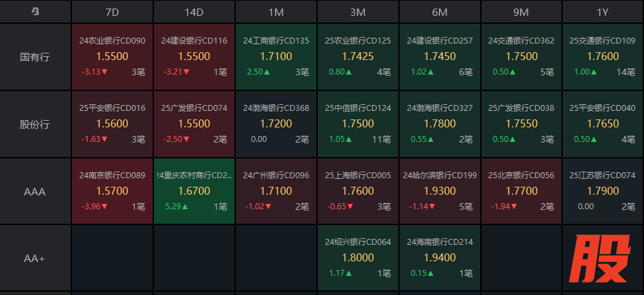Click the 1Y column header
Viewport: 644px width, 295px height.
tap(603, 12)
